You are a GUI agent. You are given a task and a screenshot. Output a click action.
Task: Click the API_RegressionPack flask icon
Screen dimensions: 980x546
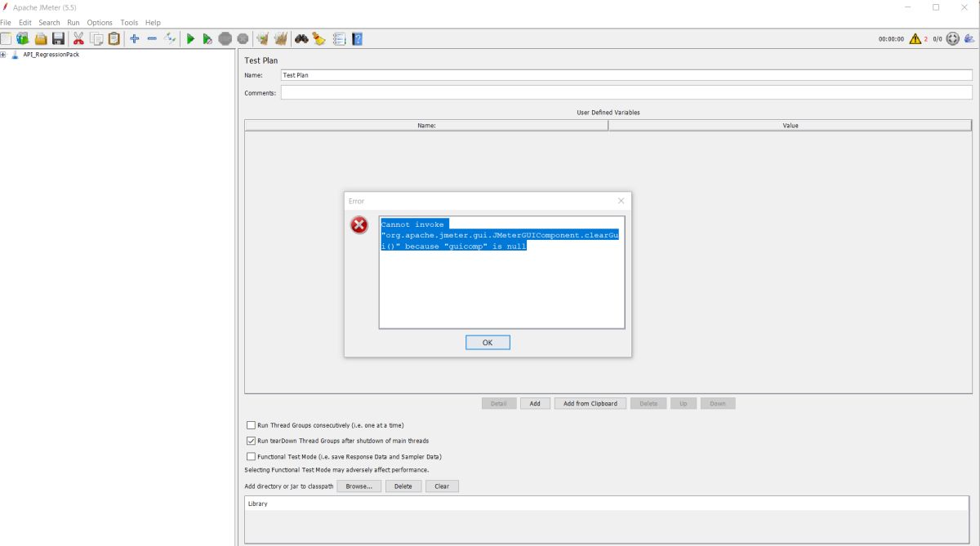[16, 55]
